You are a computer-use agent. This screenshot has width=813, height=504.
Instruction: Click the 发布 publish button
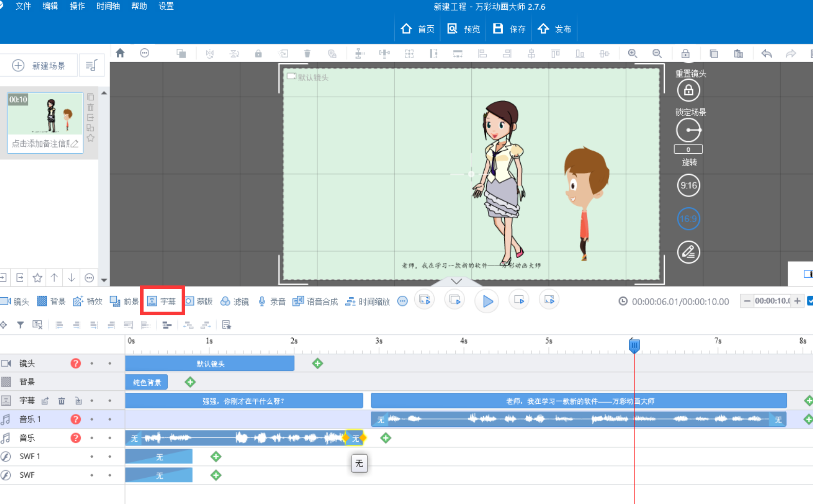tap(554, 29)
